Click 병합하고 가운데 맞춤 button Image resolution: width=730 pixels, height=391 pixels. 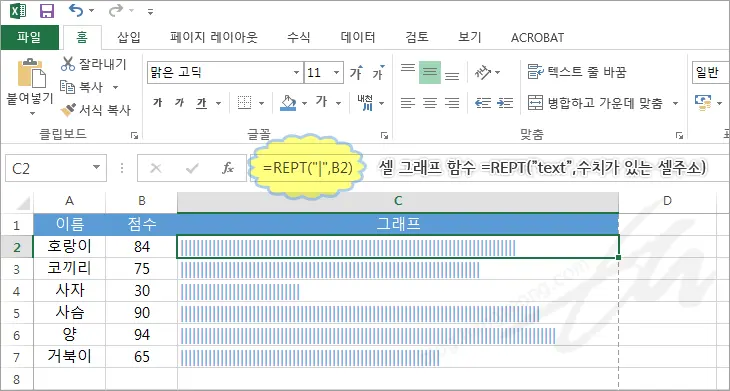[x=595, y=103]
